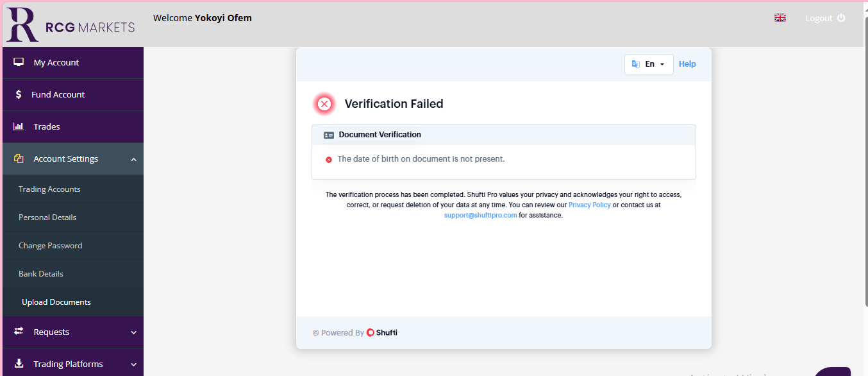Click the Trading Platforms download icon

[x=19, y=364]
